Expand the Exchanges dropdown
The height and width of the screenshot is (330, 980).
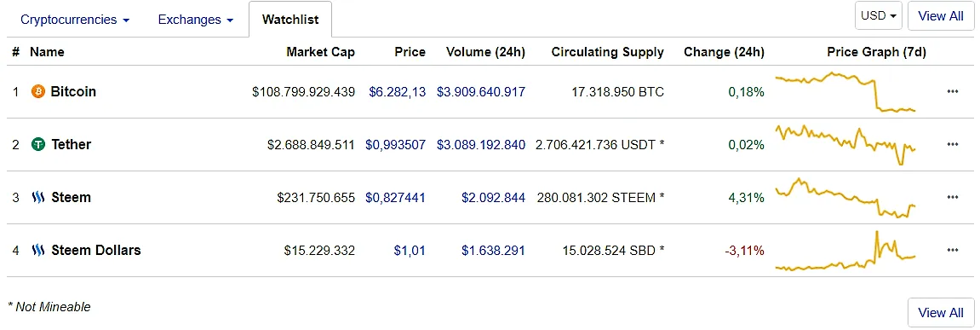pos(196,20)
